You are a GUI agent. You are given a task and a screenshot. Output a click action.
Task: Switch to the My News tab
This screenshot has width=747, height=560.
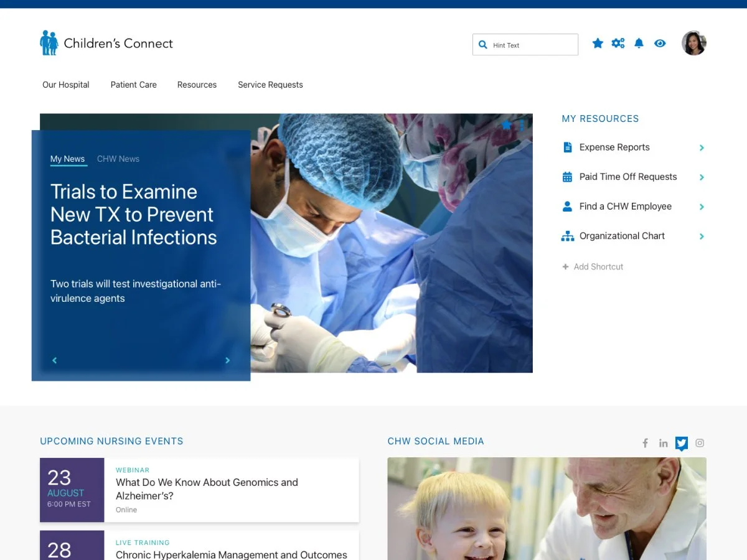click(x=67, y=159)
